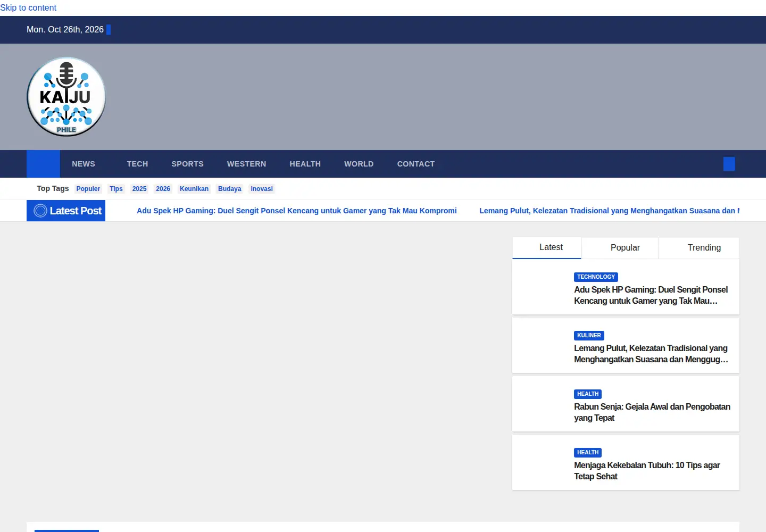Go to the TECH section
This screenshot has height=532, width=766.
[x=137, y=164]
